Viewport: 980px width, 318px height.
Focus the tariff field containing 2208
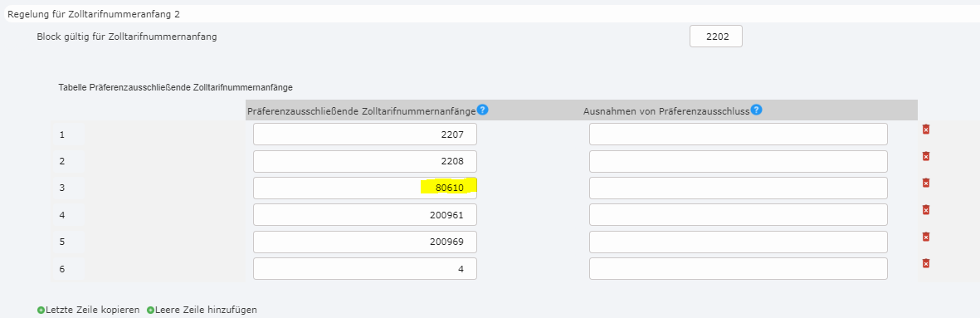pos(365,161)
